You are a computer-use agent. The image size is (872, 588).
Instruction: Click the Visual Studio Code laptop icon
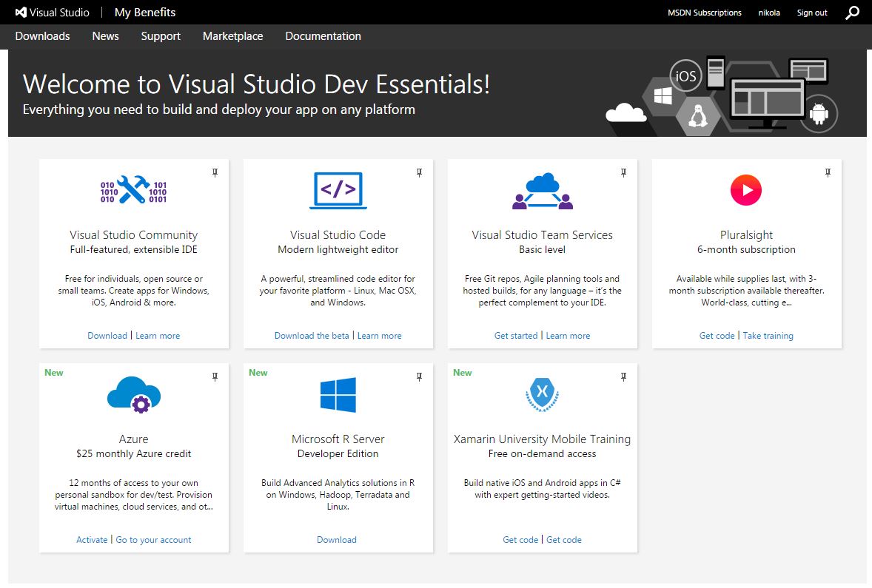(x=338, y=191)
